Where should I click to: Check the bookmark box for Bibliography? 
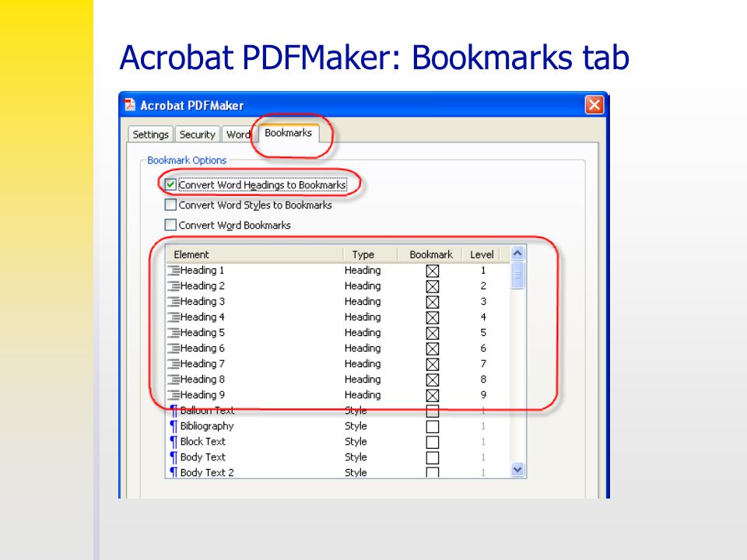pos(432,427)
